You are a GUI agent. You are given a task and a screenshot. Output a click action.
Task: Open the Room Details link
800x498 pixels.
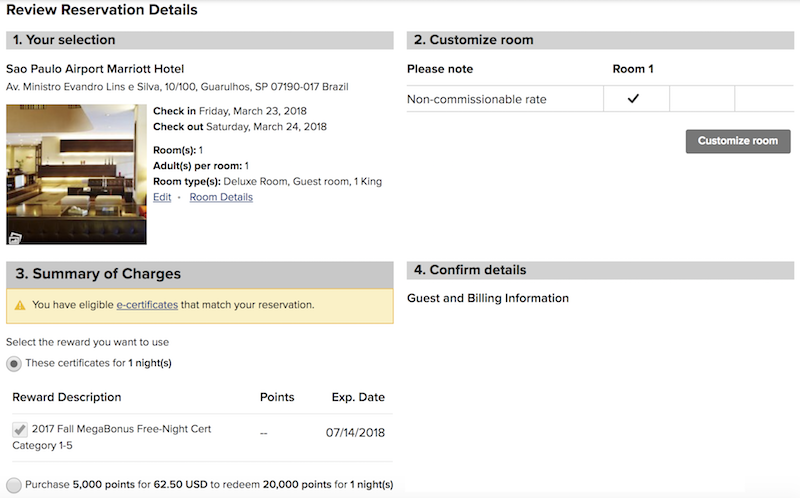click(221, 197)
